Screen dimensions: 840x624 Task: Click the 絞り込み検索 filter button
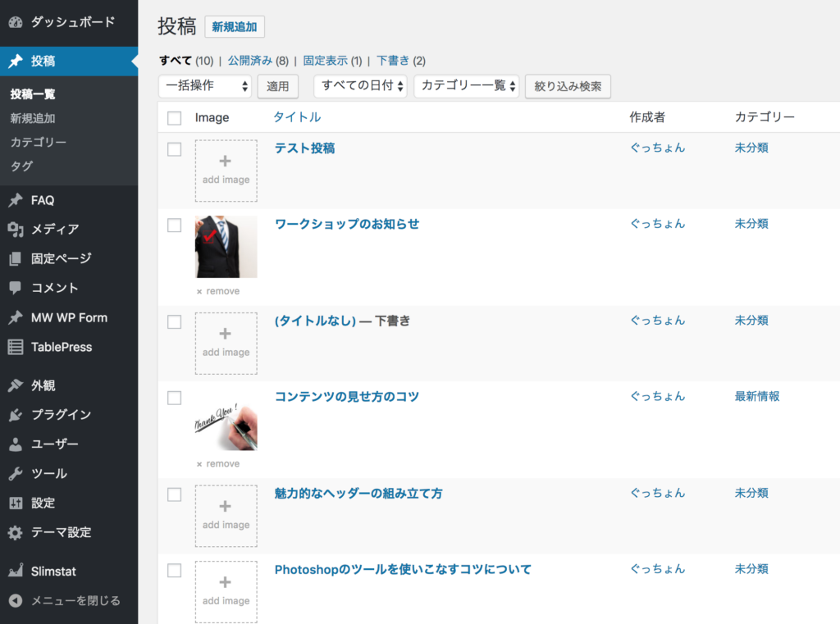(568, 86)
